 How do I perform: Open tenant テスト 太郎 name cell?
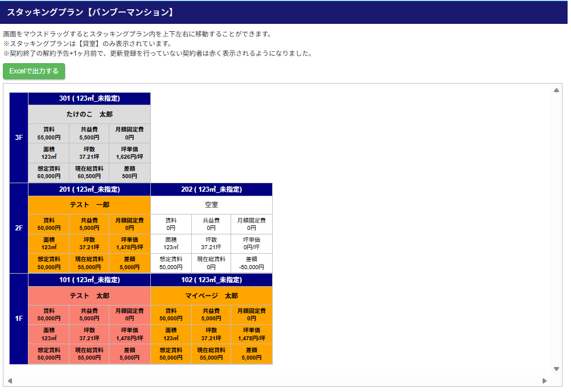[x=89, y=296]
